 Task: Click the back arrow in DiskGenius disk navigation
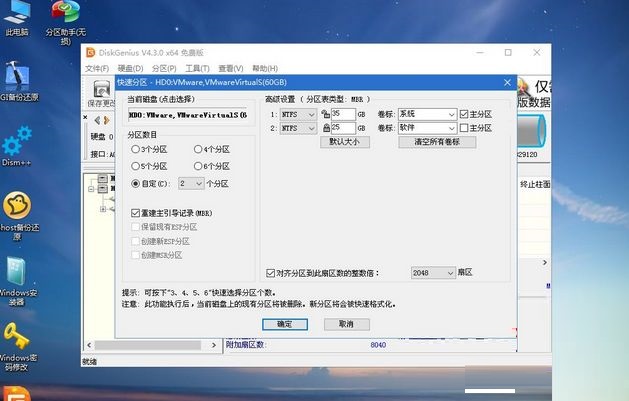97,120
